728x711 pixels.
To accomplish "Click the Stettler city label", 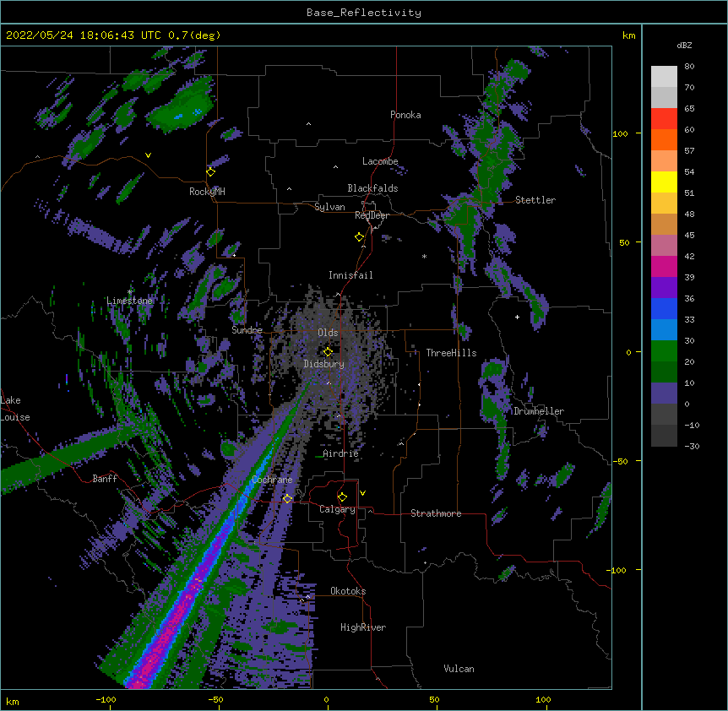I will (x=535, y=200).
